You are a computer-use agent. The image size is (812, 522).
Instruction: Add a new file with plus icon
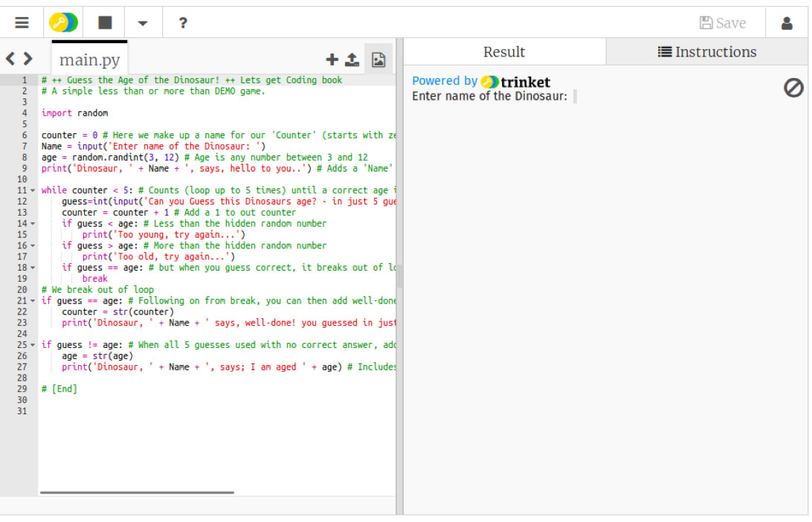click(332, 59)
